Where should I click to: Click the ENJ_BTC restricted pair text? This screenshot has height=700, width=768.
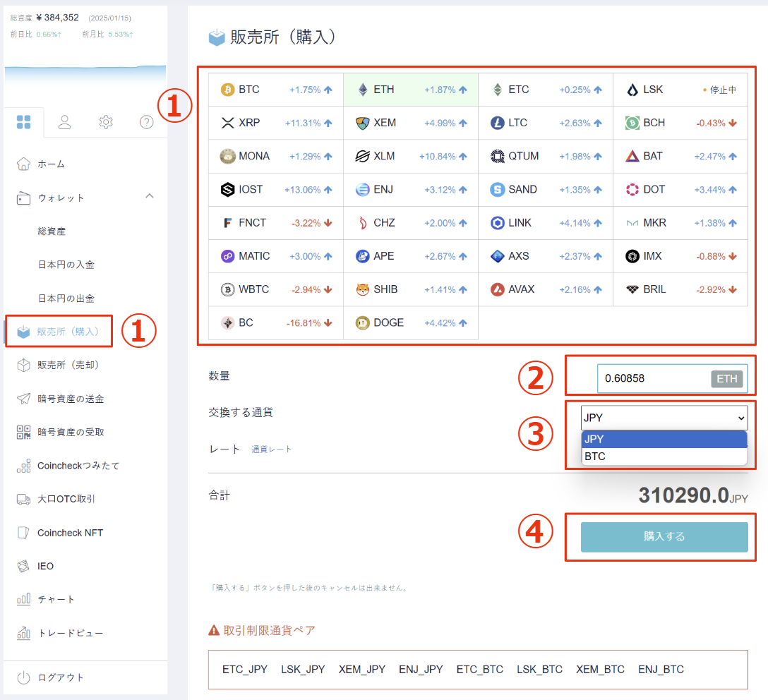point(661,670)
